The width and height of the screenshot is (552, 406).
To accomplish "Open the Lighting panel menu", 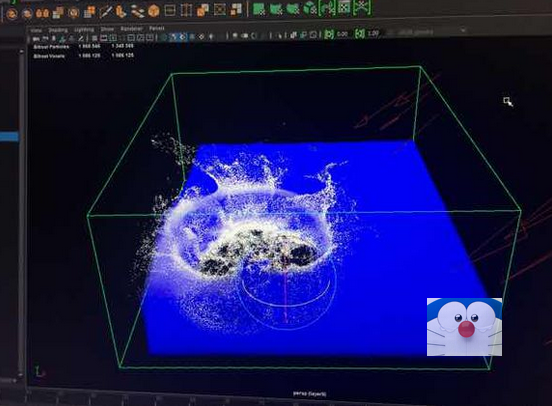I will [x=84, y=30].
